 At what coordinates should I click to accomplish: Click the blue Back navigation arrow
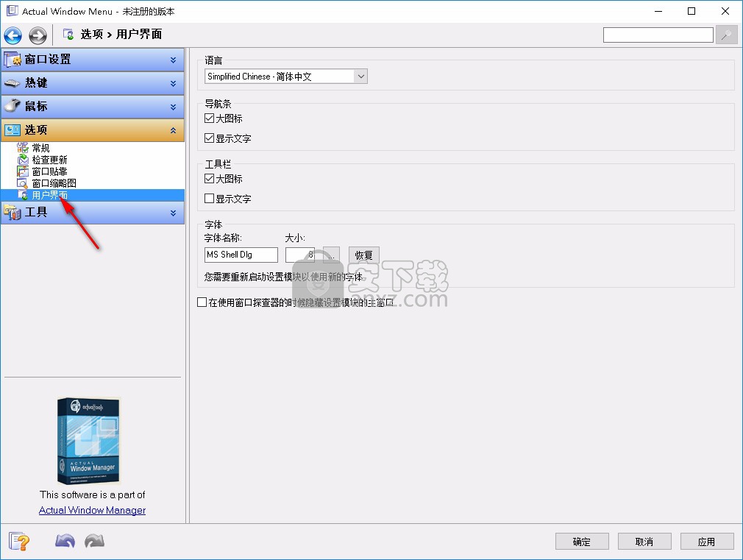tap(13, 35)
